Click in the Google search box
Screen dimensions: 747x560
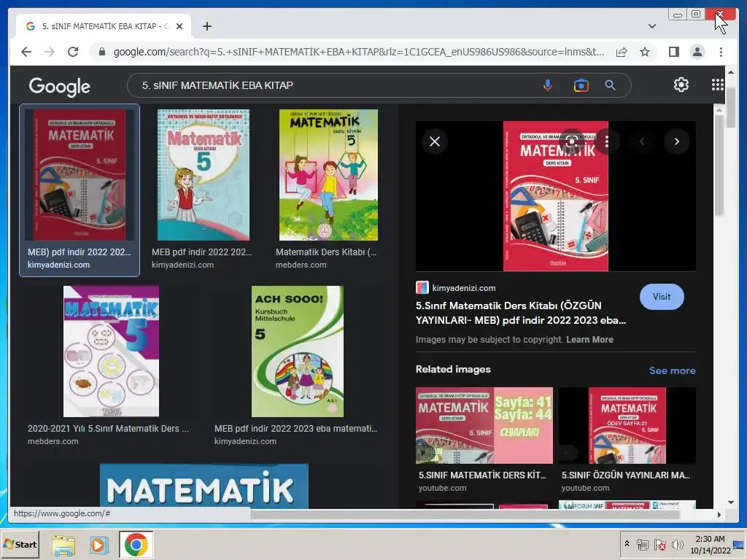click(x=333, y=85)
